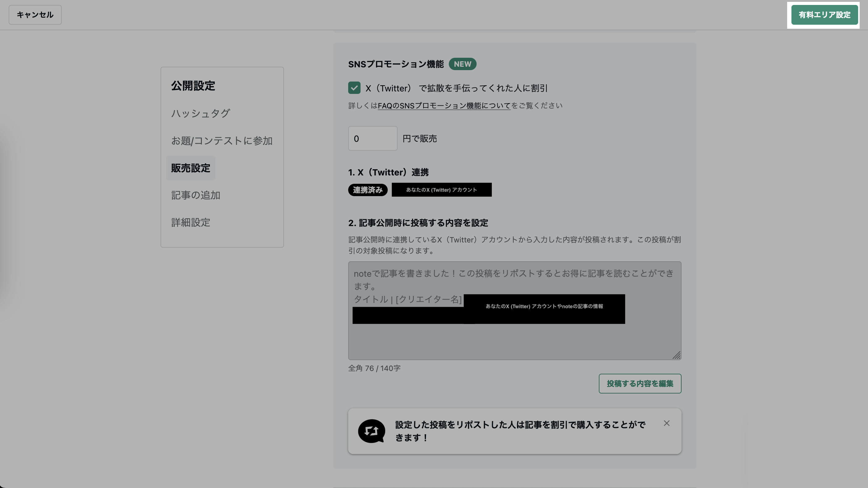
Task: Select 詳細設定 in the sidebar
Action: (191, 223)
